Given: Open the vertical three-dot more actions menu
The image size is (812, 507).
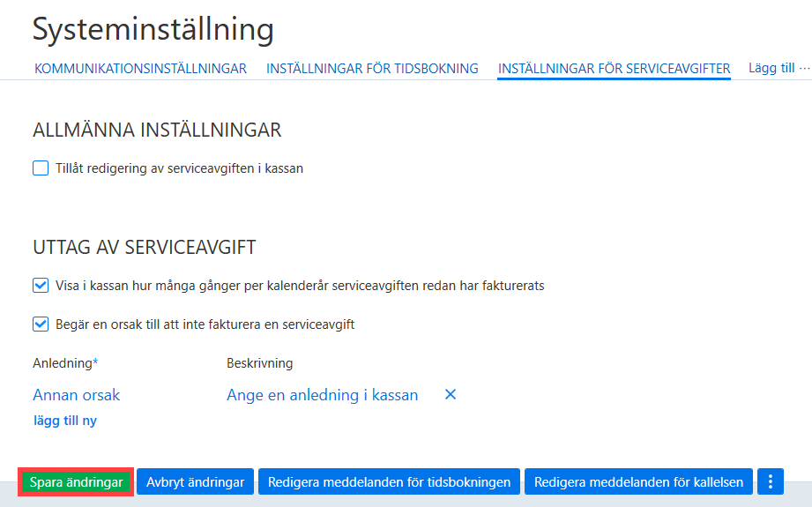Looking at the screenshot, I should (x=770, y=482).
